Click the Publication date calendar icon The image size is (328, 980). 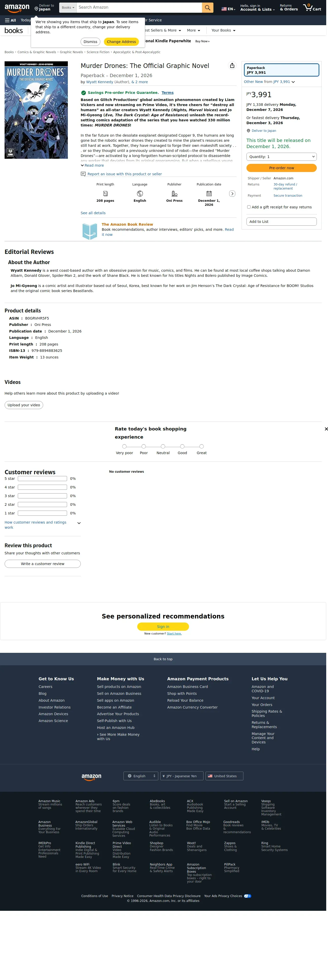pyautogui.click(x=209, y=194)
